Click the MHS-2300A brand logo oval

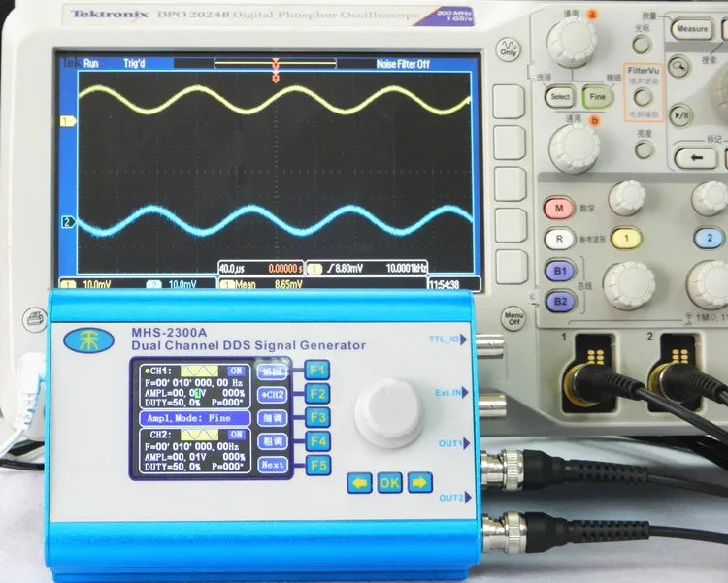coord(88,340)
